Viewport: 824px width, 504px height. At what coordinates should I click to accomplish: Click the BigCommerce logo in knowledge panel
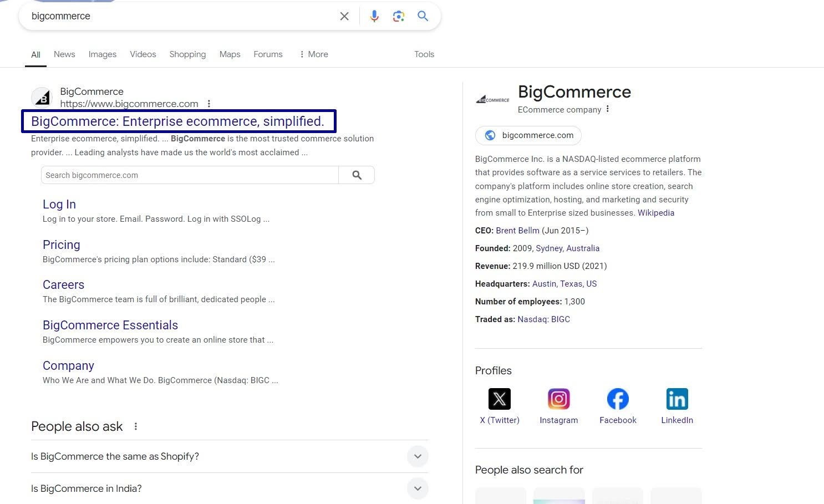492,100
